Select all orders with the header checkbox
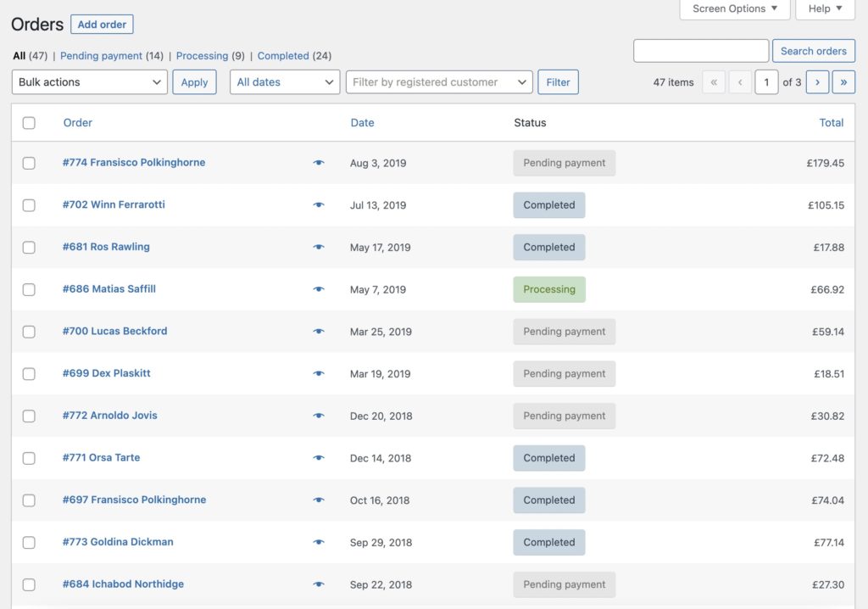The image size is (868, 609). point(29,122)
